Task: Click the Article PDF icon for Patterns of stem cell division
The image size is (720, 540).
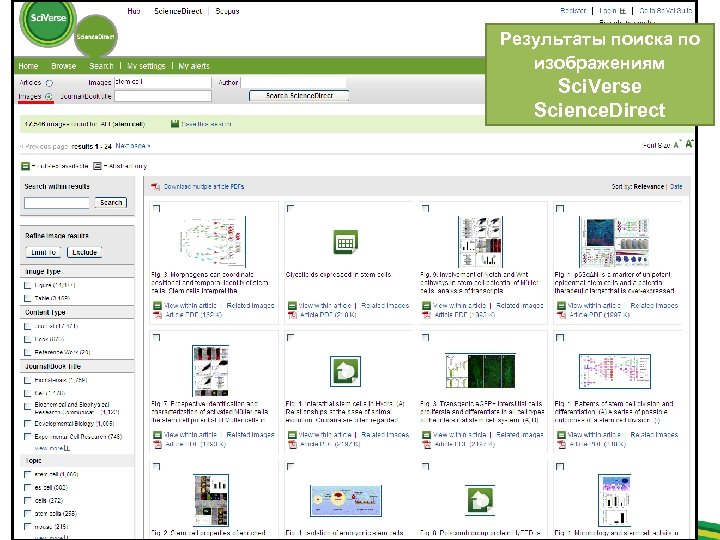Action: (561, 444)
